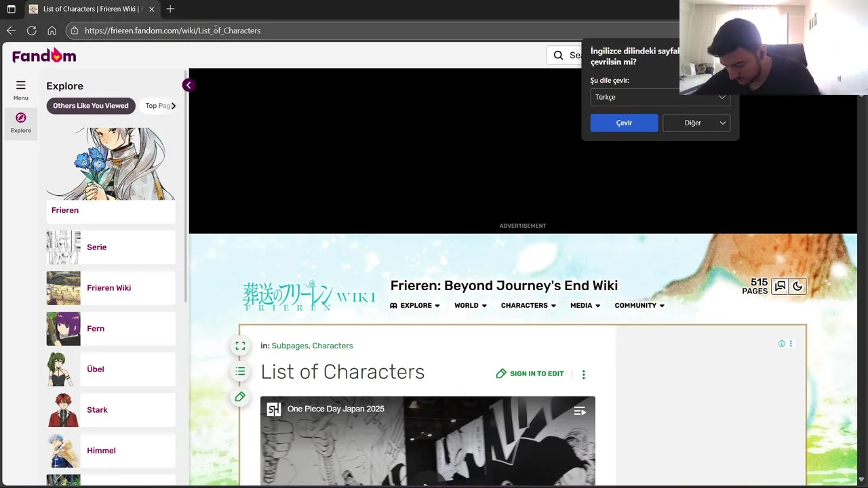
Task: Click the List of Characters heading
Action: 342,372
